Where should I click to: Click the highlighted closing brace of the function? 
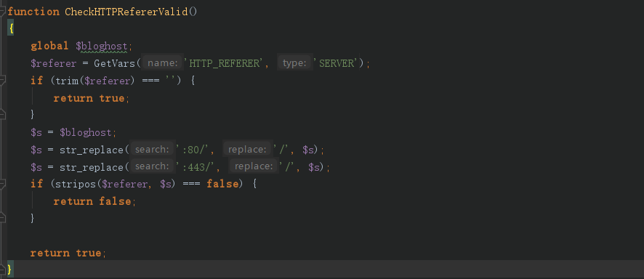(x=11, y=270)
